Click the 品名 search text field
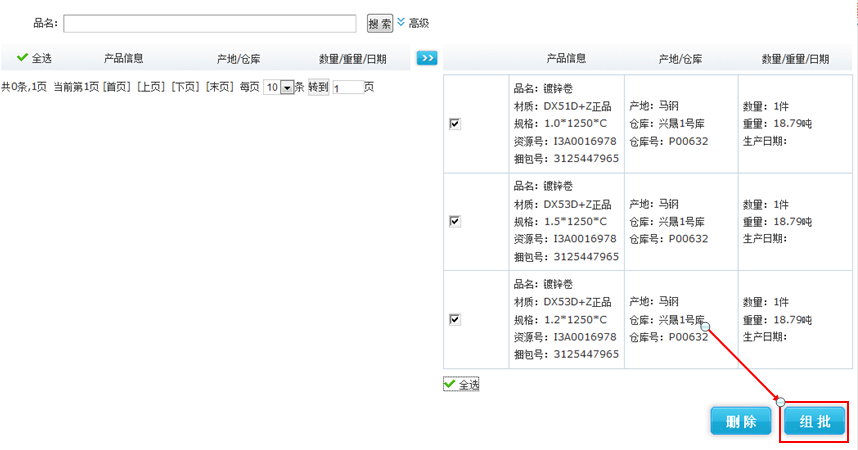 [x=210, y=23]
